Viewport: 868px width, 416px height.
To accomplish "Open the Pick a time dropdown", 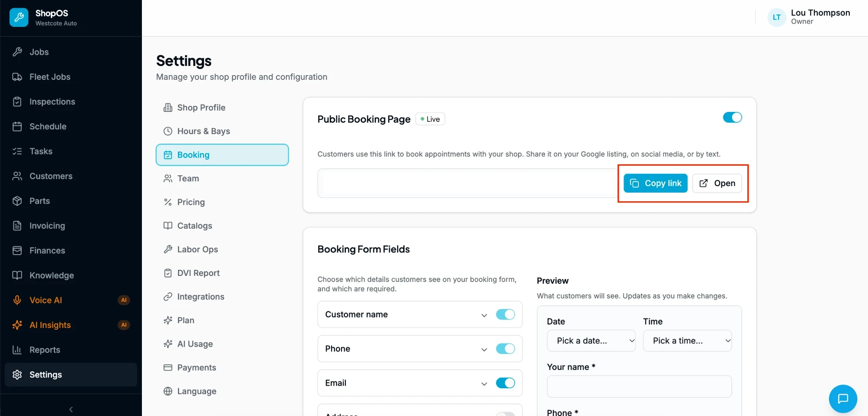I will pos(687,341).
